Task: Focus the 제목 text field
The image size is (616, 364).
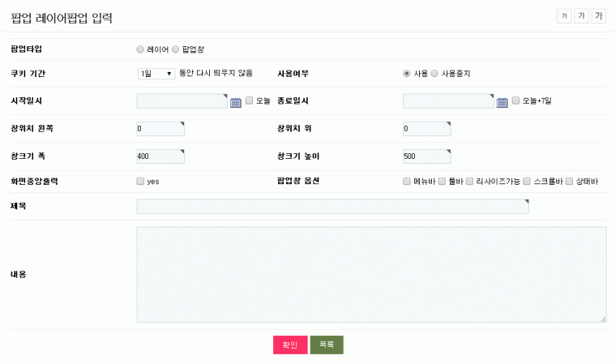Action: pyautogui.click(x=332, y=207)
